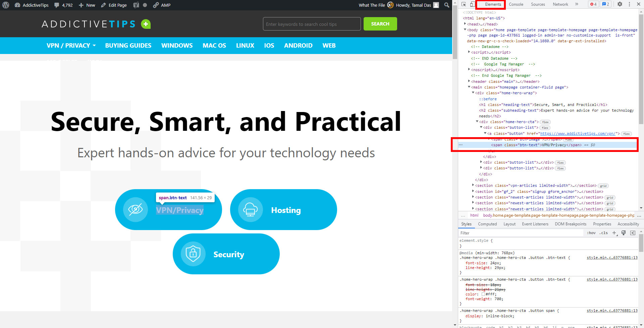This screenshot has height=328, width=644.
Task: Click the admin bar search magnifier
Action: click(x=447, y=5)
